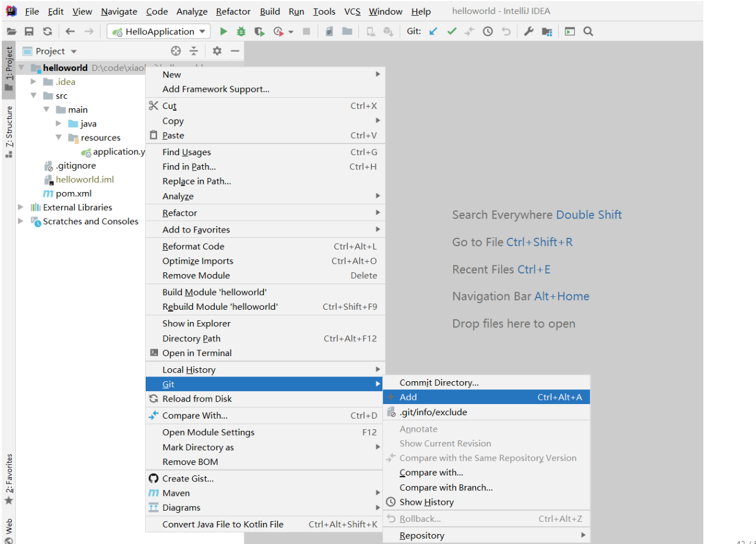This screenshot has height=544, width=756.
Task: Select Show History in Git submenu
Action: pyautogui.click(x=487, y=502)
